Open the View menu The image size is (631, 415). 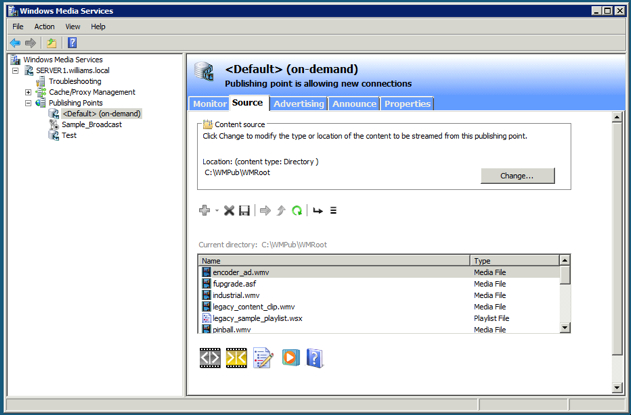[x=72, y=27]
